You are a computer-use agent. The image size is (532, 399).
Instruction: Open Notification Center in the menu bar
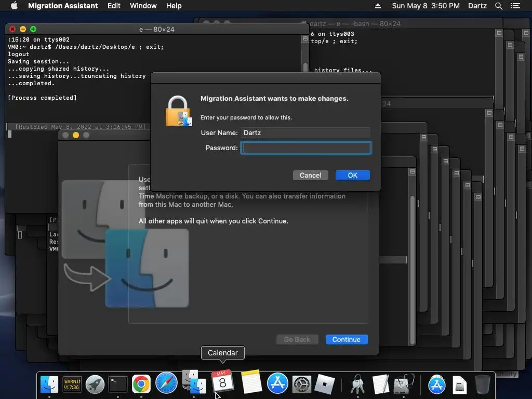coord(515,6)
